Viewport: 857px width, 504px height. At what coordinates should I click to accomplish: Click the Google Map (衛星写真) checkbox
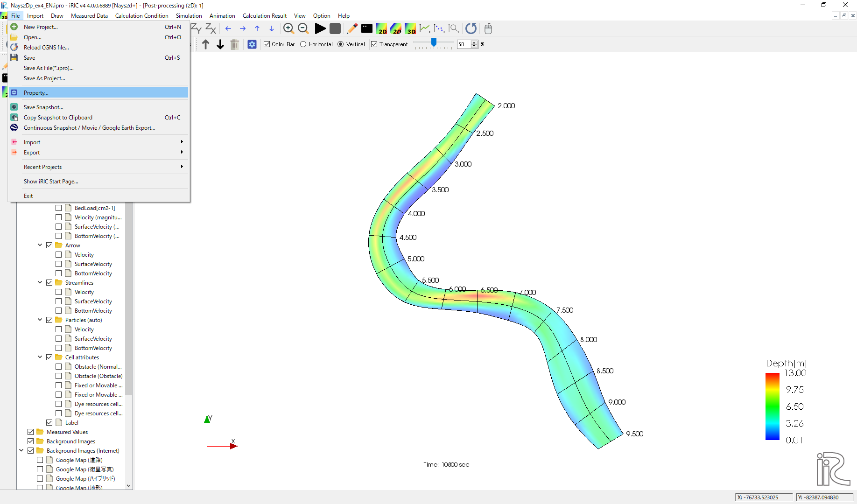[40, 469]
